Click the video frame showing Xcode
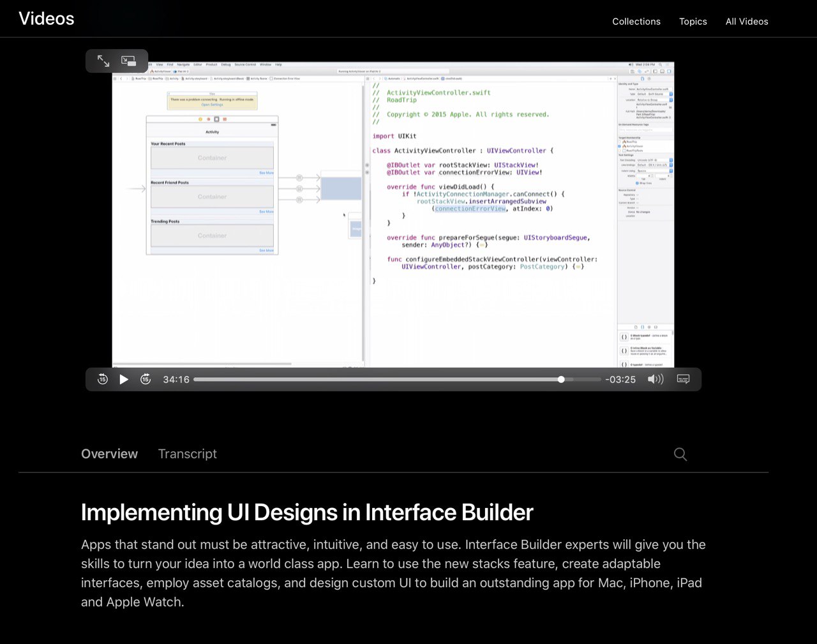The height and width of the screenshot is (644, 817). tap(393, 214)
